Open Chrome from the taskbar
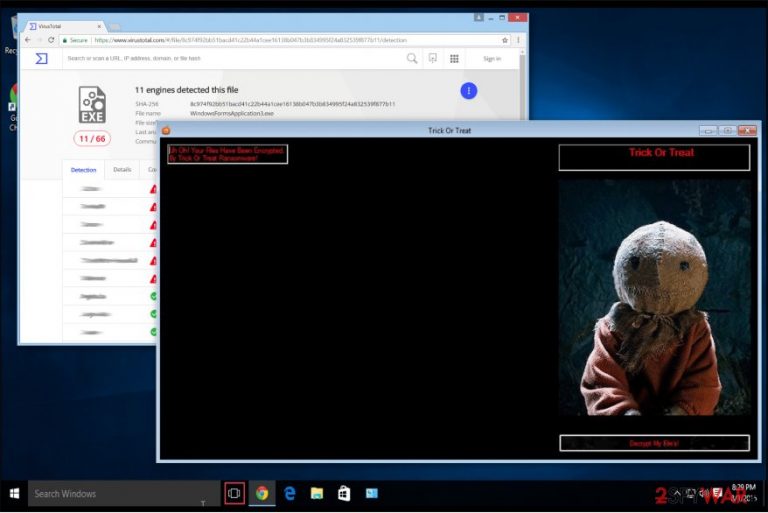 pos(262,493)
